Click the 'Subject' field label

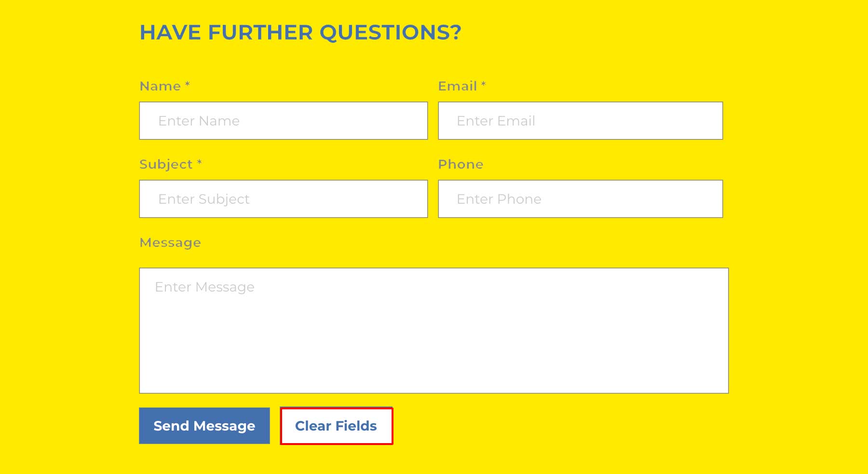[166, 165]
